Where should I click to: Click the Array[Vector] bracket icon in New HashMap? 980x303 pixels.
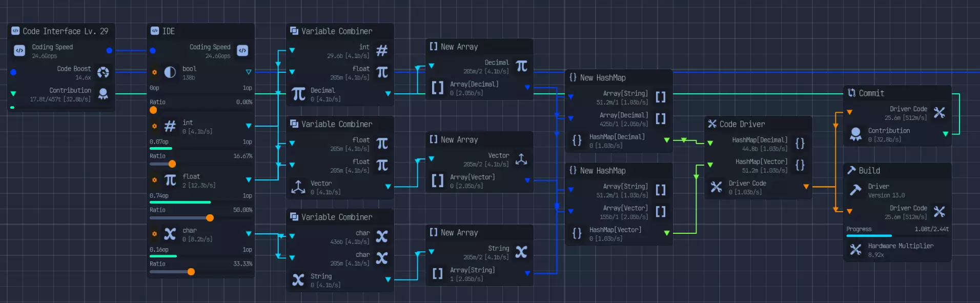tap(661, 211)
